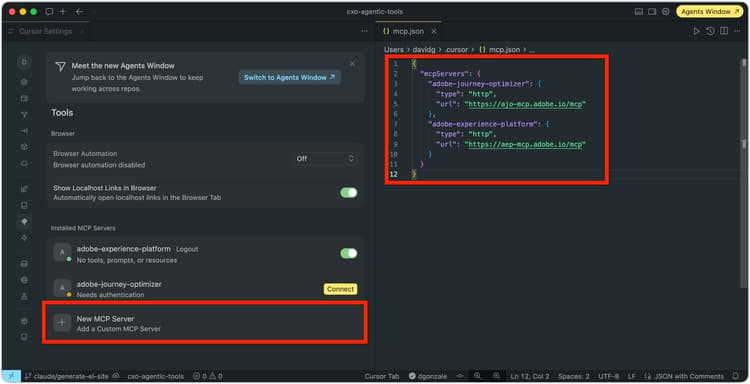Open the notifications bell in the status bar
The image size is (750, 384).
point(736,376)
